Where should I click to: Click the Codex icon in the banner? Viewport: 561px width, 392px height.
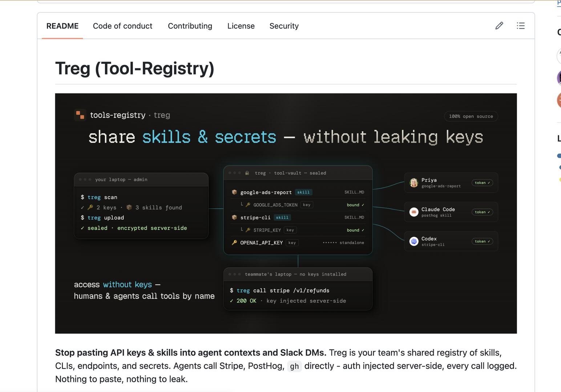[x=414, y=241]
